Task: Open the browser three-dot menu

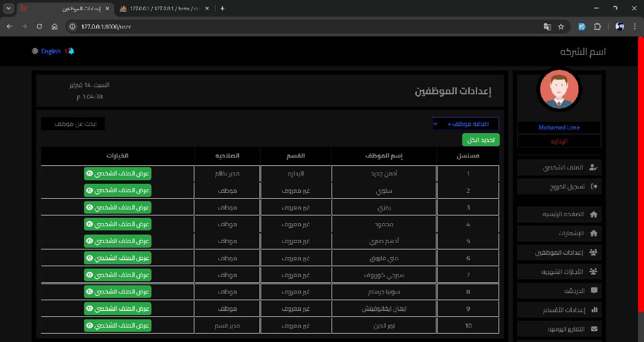Action: (635, 27)
